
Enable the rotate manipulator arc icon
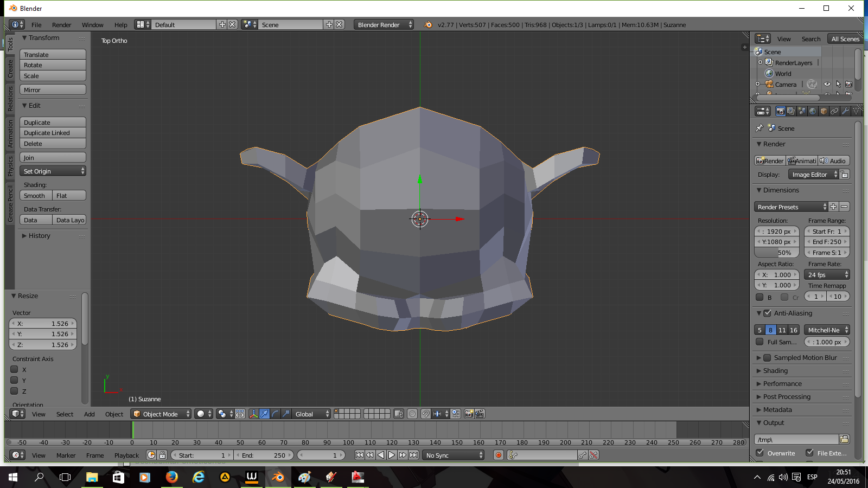click(275, 414)
